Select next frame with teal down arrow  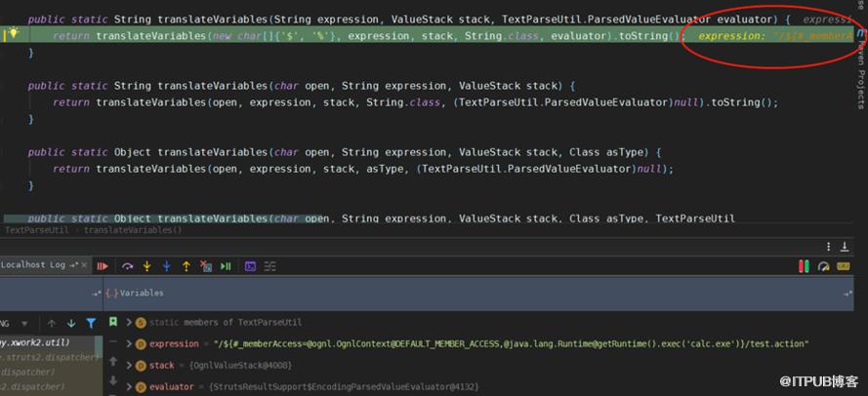click(x=71, y=323)
